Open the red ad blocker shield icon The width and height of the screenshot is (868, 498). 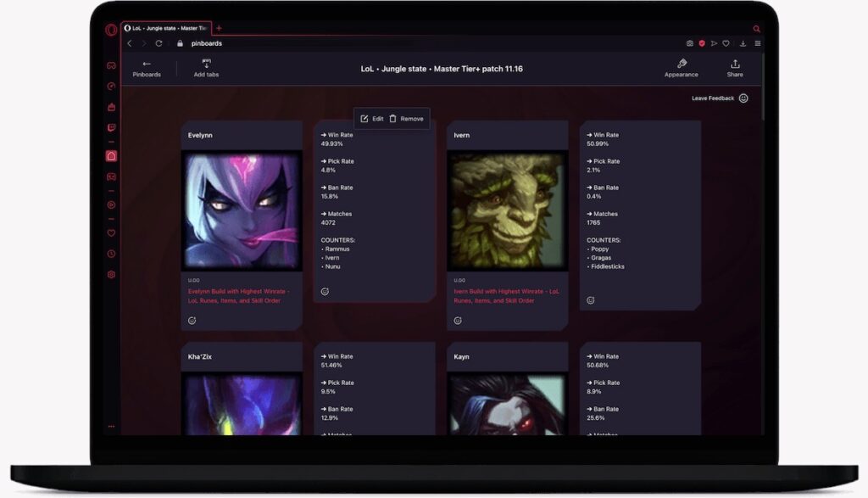702,43
